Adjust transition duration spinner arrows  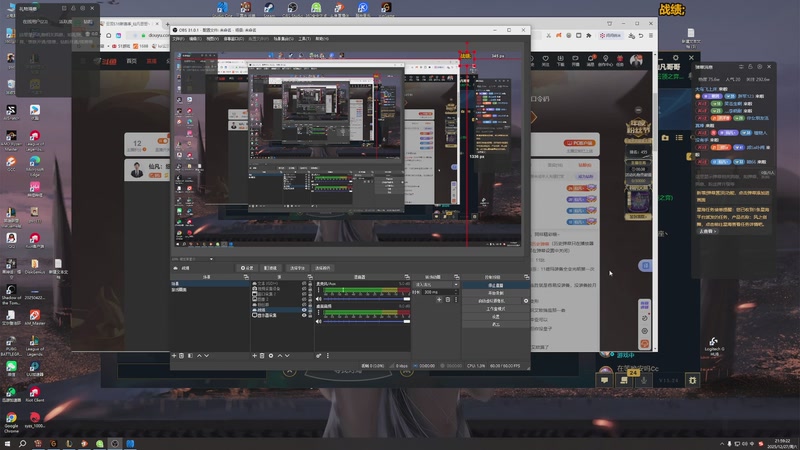click(x=456, y=292)
